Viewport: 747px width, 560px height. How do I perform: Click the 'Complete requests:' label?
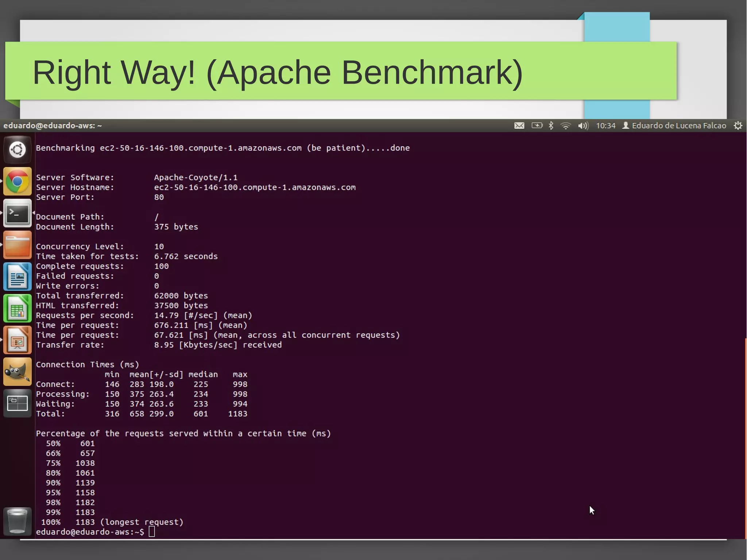point(80,266)
